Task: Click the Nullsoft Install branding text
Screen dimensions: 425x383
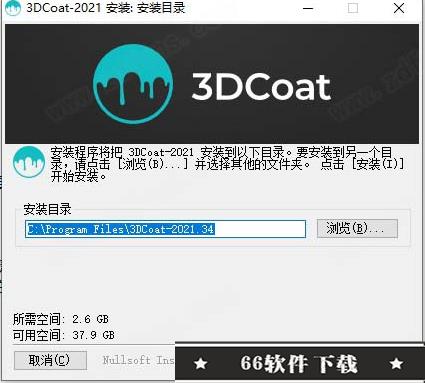Action: [x=138, y=360]
